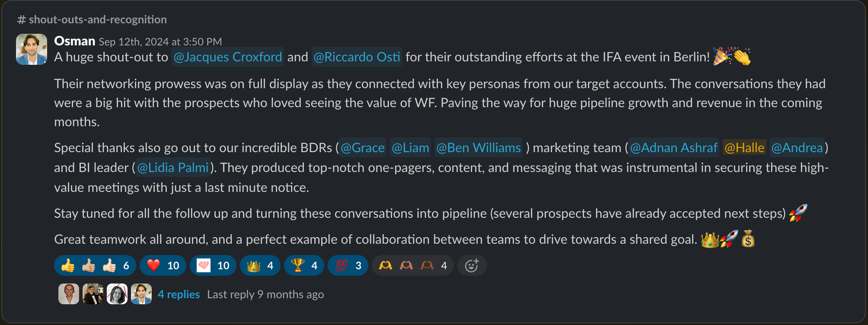Click the @Adnan Ashraf mention
The width and height of the screenshot is (868, 325).
(x=673, y=148)
